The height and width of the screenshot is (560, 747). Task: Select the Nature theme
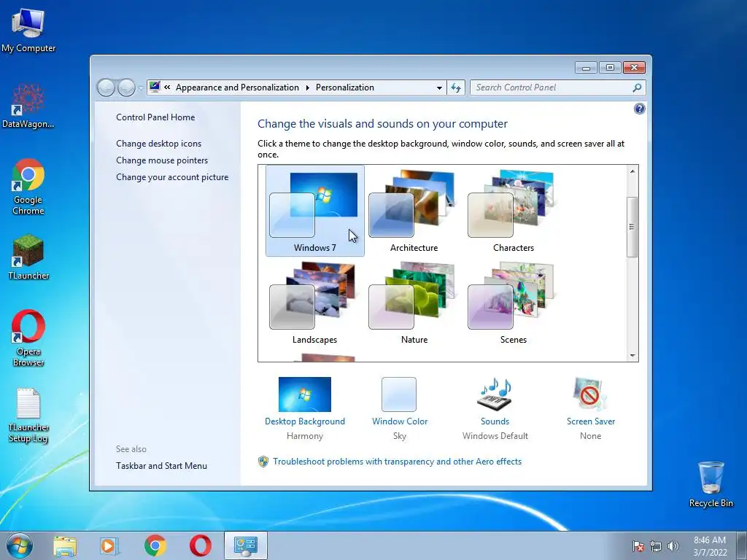pos(414,303)
